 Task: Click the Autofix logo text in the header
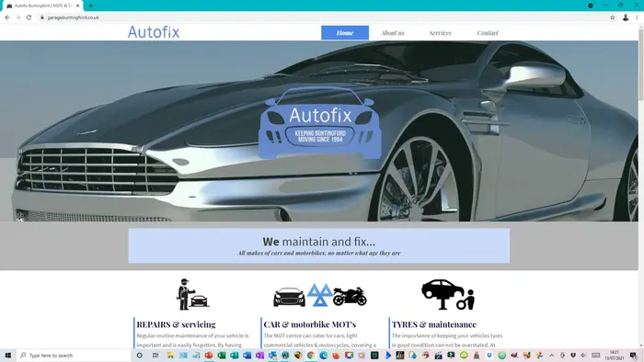(x=154, y=32)
